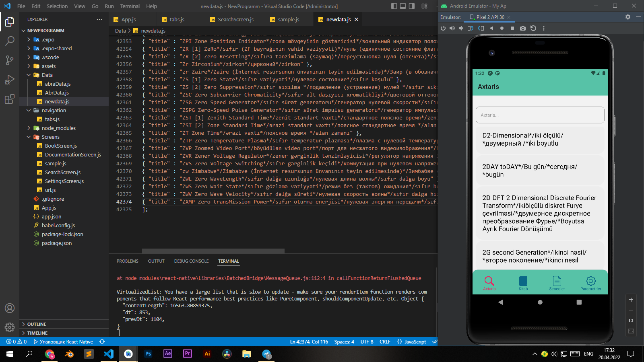The width and height of the screenshot is (644, 362).
Task: Close the newdata.js editor tab
Action: (356, 19)
